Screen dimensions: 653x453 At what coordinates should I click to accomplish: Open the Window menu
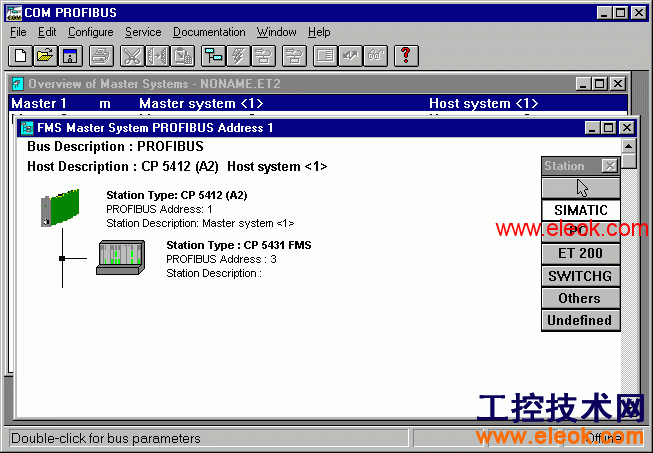coord(277,32)
